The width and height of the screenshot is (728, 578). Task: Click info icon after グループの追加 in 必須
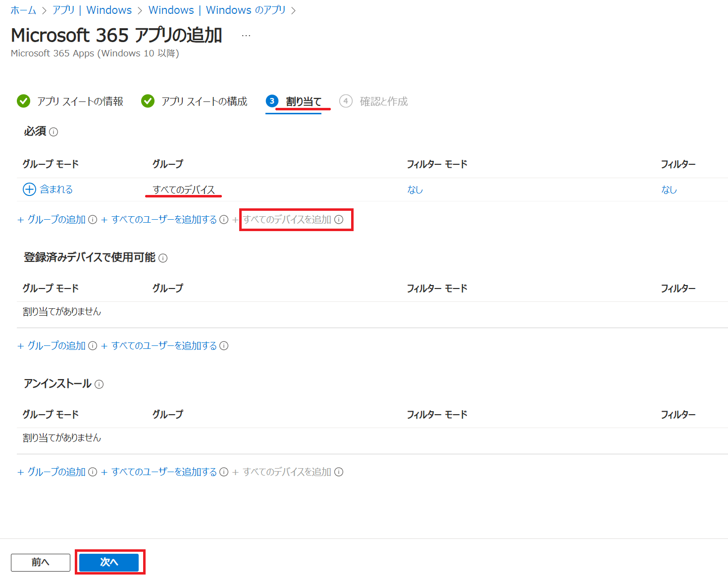coord(93,220)
